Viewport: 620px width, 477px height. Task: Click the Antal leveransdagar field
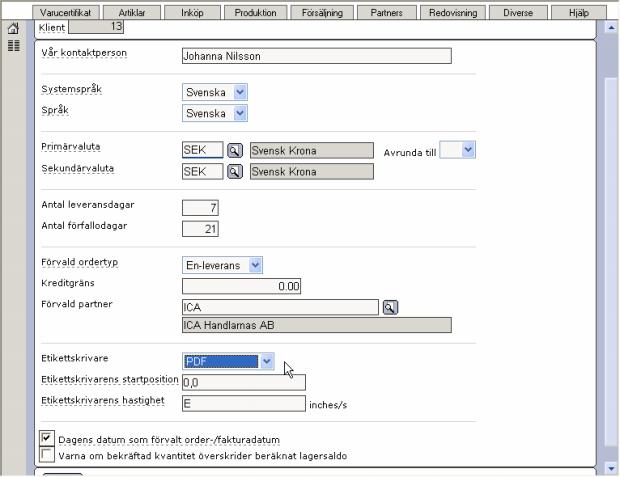(x=200, y=208)
